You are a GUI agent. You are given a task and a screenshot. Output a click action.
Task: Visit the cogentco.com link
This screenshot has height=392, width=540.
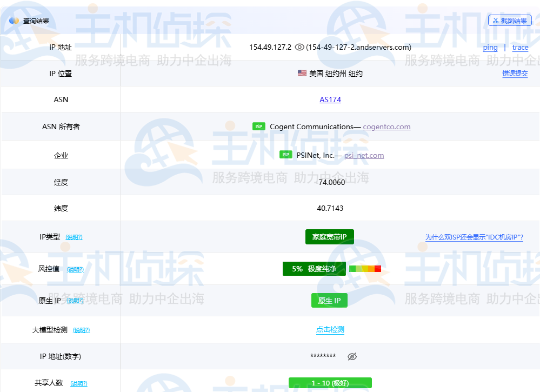[386, 127]
